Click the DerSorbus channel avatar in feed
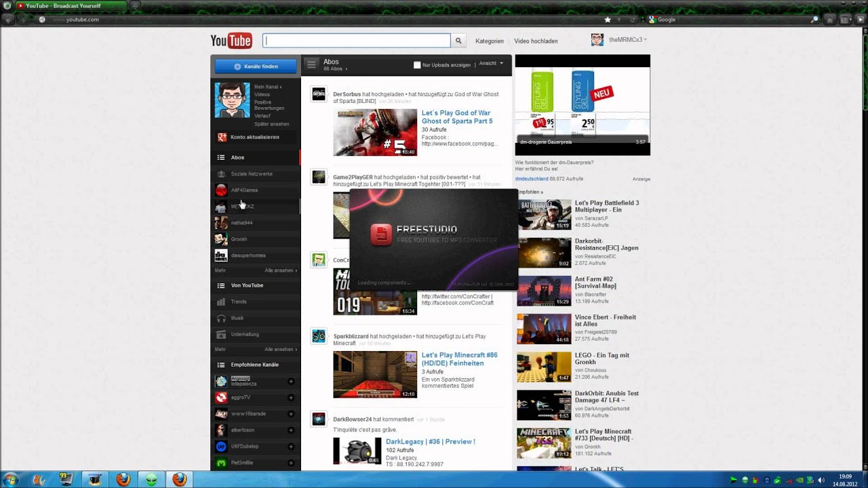 pyautogui.click(x=319, y=94)
